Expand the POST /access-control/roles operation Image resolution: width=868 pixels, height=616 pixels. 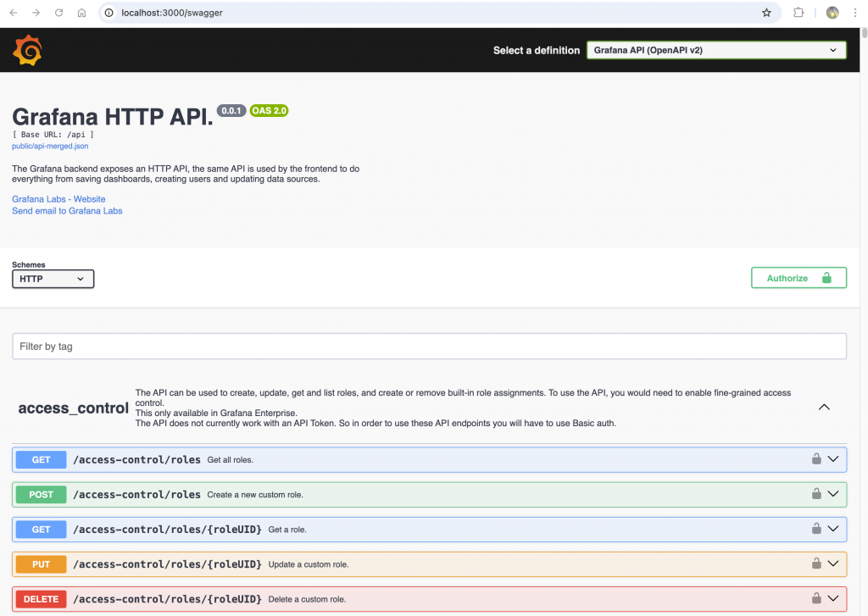(833, 494)
